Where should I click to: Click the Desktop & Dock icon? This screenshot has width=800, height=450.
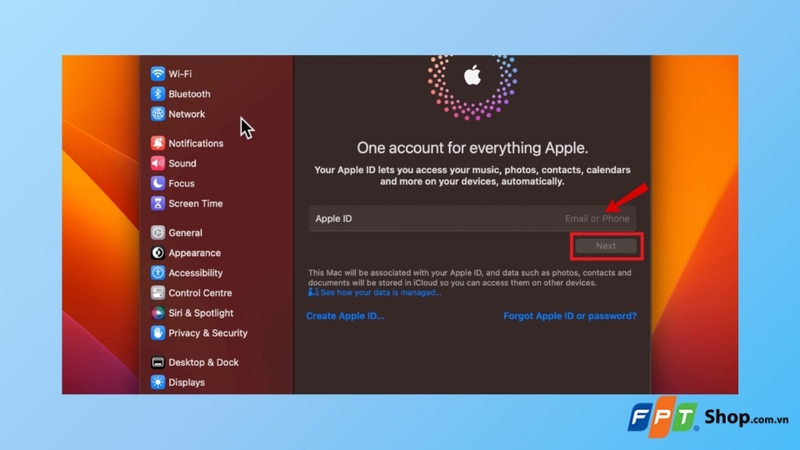click(158, 362)
